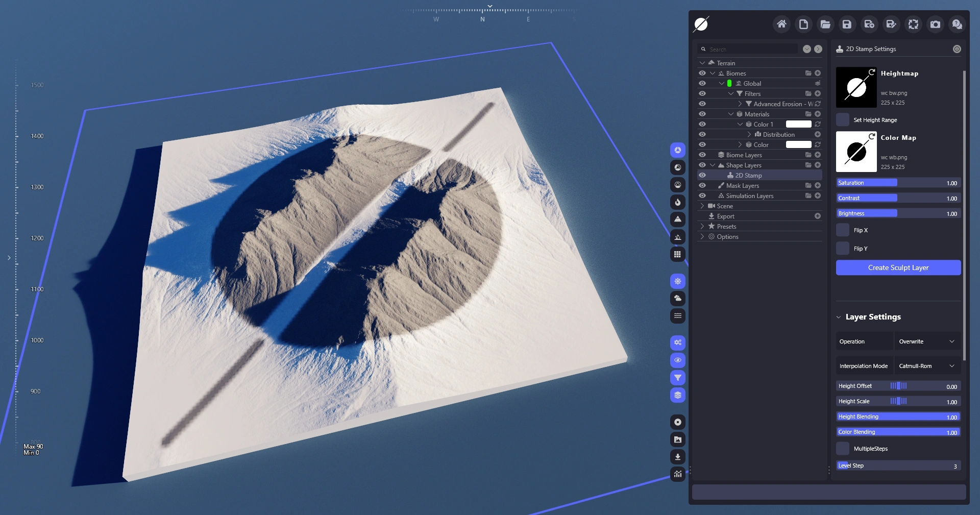Open the Operation dropdown set to Overwrite
980x515 pixels.
point(926,341)
